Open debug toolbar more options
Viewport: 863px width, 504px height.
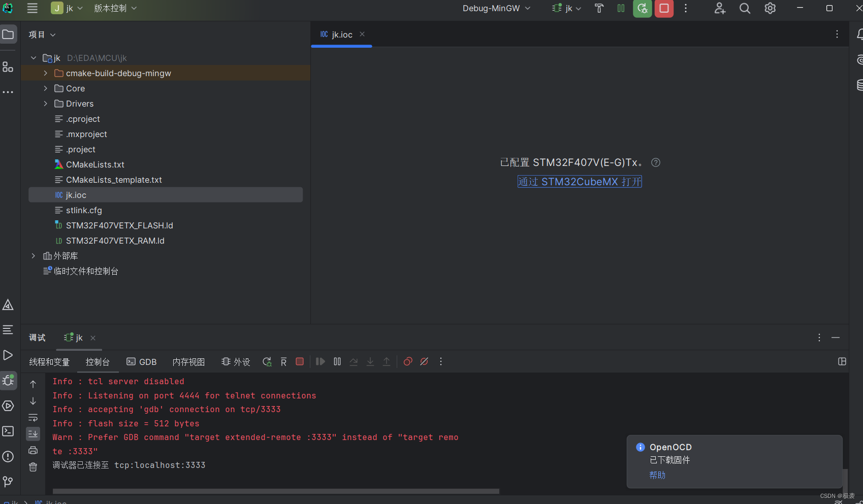pyautogui.click(x=441, y=361)
